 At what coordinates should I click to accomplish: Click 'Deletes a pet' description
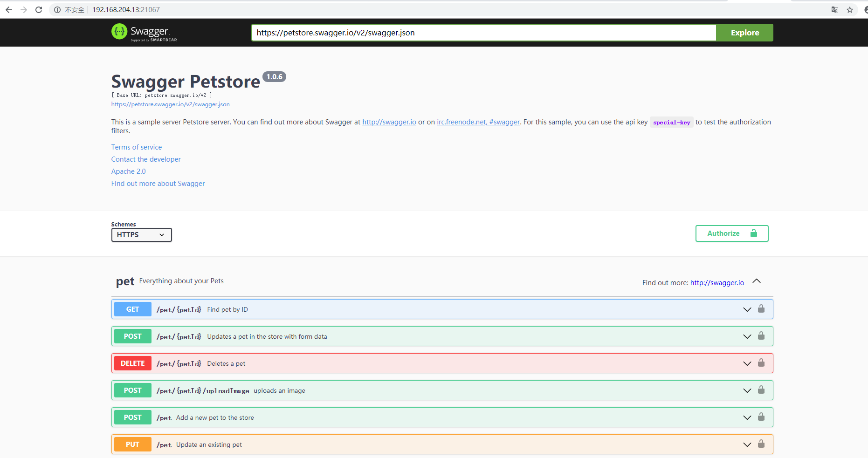click(x=226, y=363)
